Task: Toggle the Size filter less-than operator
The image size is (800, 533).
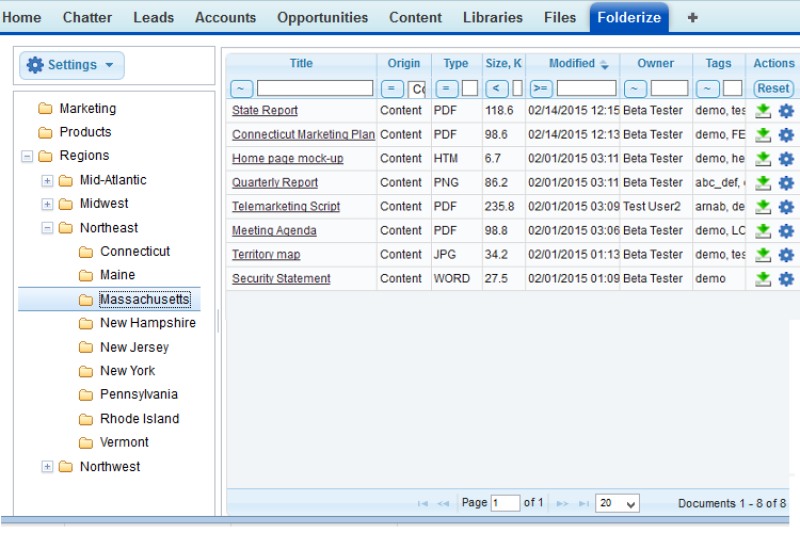Action: [497, 88]
